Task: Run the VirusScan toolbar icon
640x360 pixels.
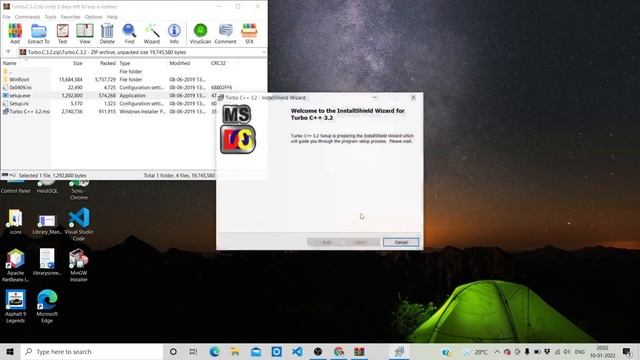Action: pos(200,33)
